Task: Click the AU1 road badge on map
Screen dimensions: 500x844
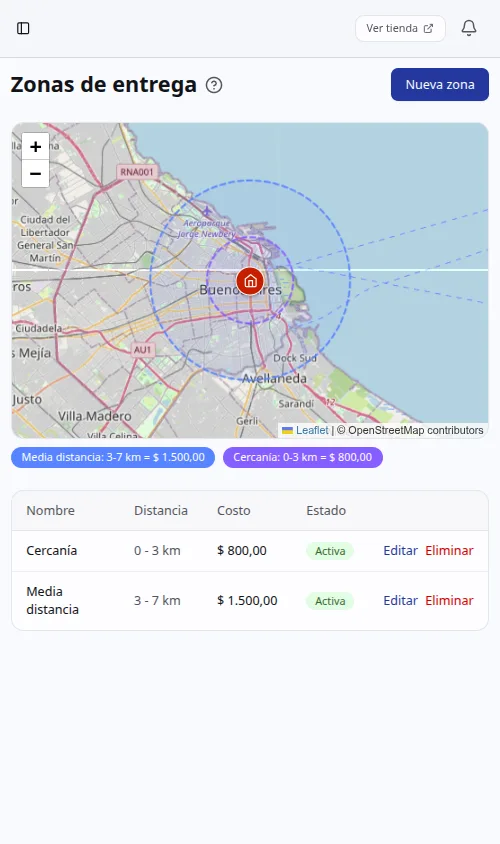Action: [x=142, y=350]
